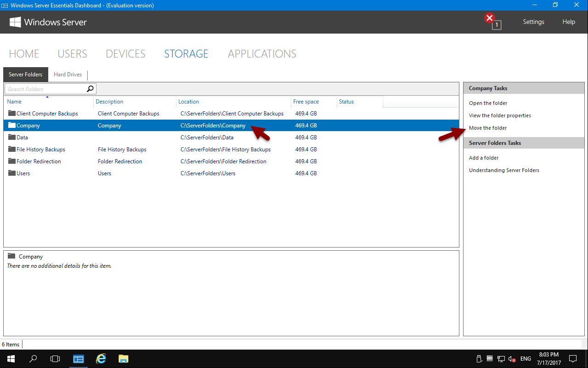Click the ENG language indicator
The image size is (588, 368).
tap(526, 359)
